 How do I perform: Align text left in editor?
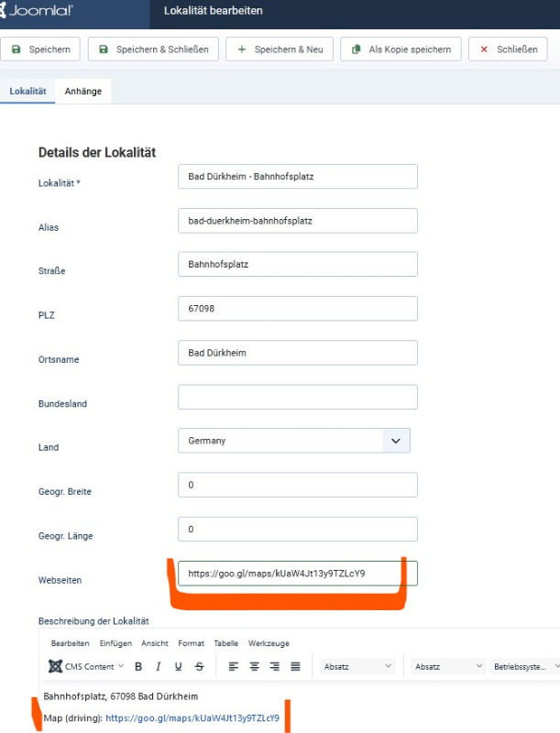233,667
